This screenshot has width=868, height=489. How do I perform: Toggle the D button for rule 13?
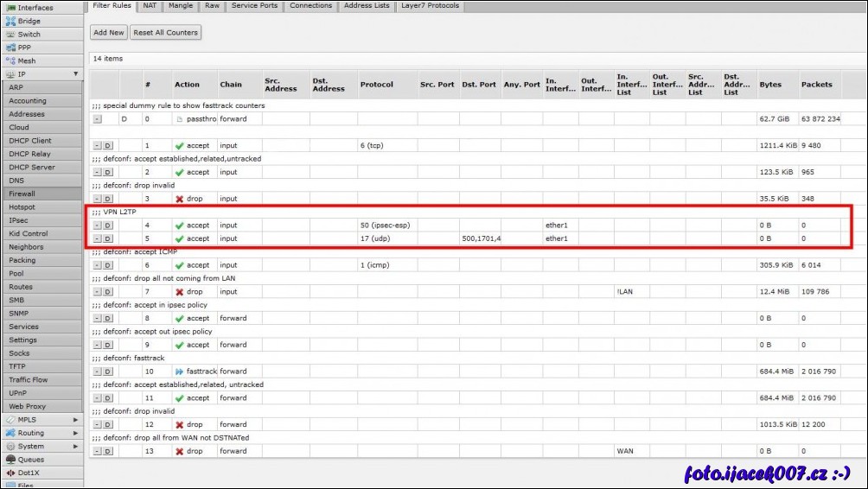(109, 451)
